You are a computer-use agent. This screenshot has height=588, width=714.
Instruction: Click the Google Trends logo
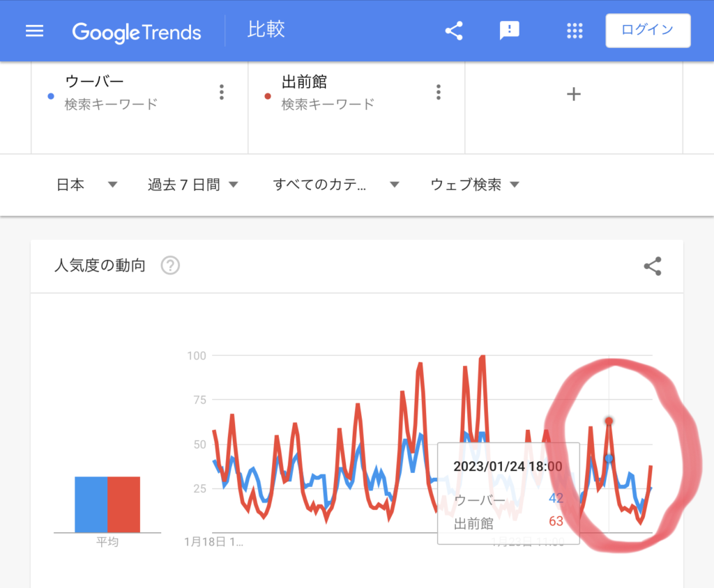coord(137,31)
